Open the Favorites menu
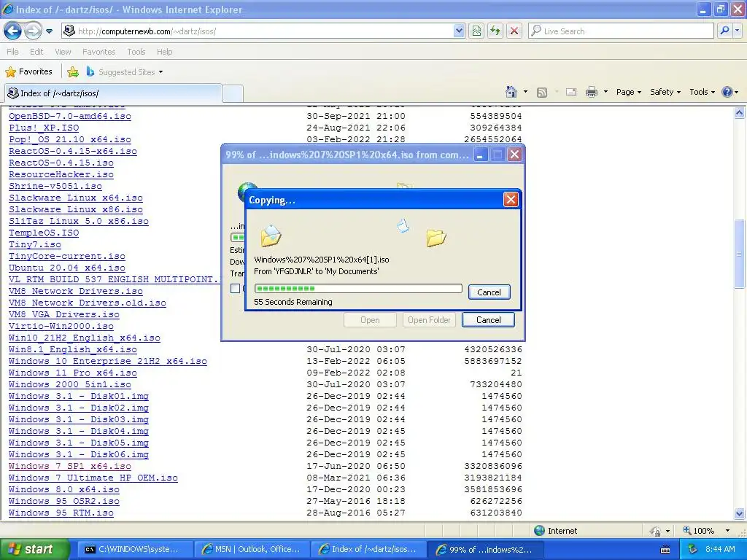Viewport: 747px width, 560px height. click(98, 52)
